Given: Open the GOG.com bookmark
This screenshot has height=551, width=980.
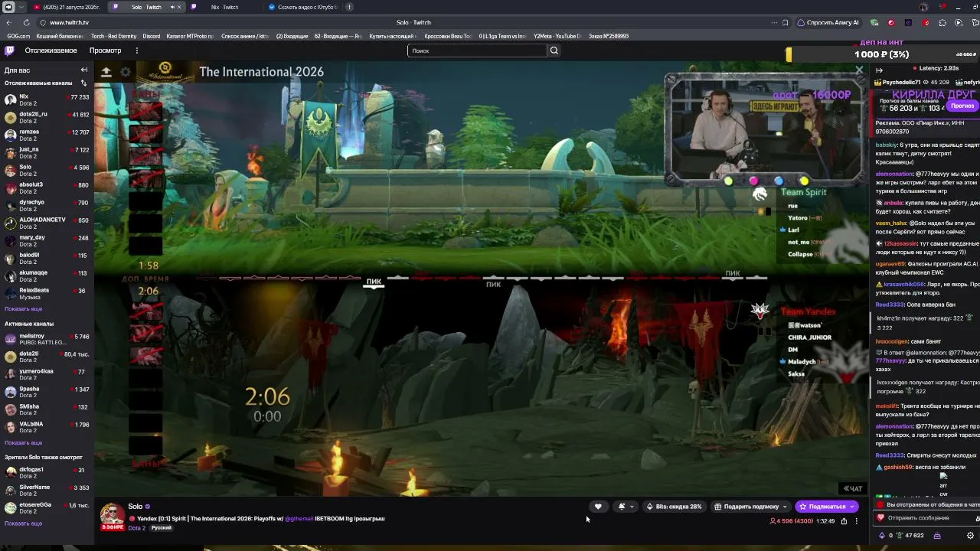Looking at the screenshot, I should (18, 36).
